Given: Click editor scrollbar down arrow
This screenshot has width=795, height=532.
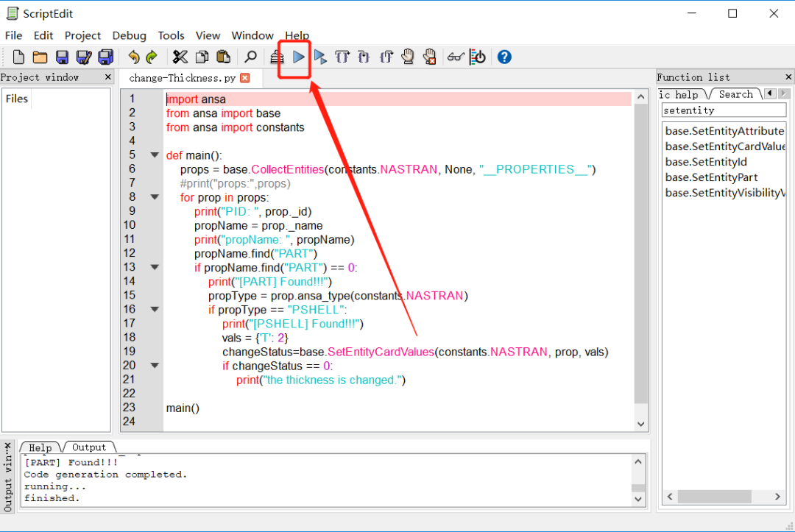Looking at the screenshot, I should pyautogui.click(x=641, y=424).
